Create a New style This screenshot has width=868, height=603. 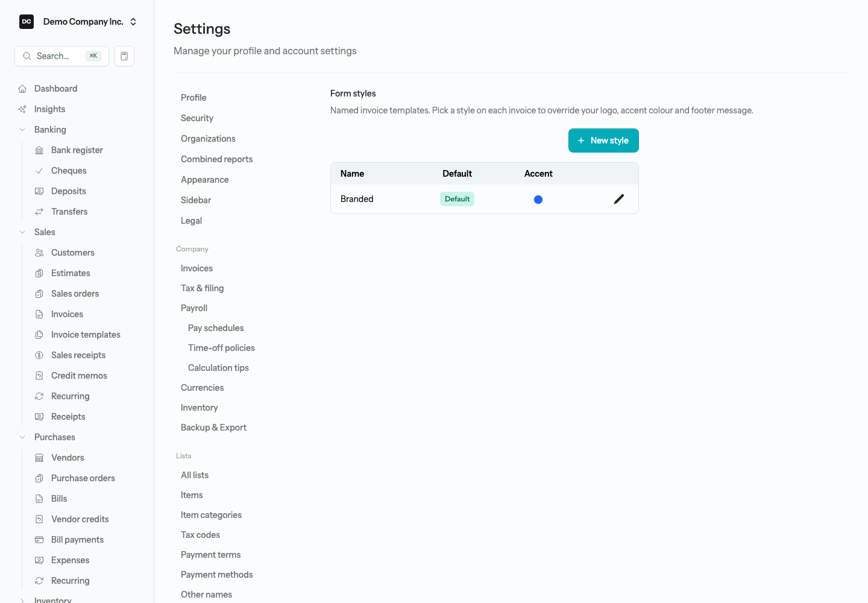[x=603, y=140]
